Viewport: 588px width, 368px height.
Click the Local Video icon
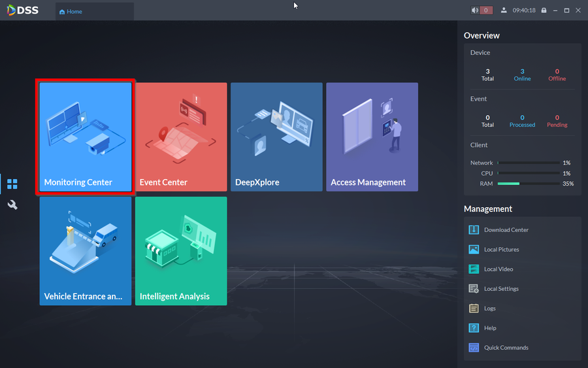tap(474, 269)
